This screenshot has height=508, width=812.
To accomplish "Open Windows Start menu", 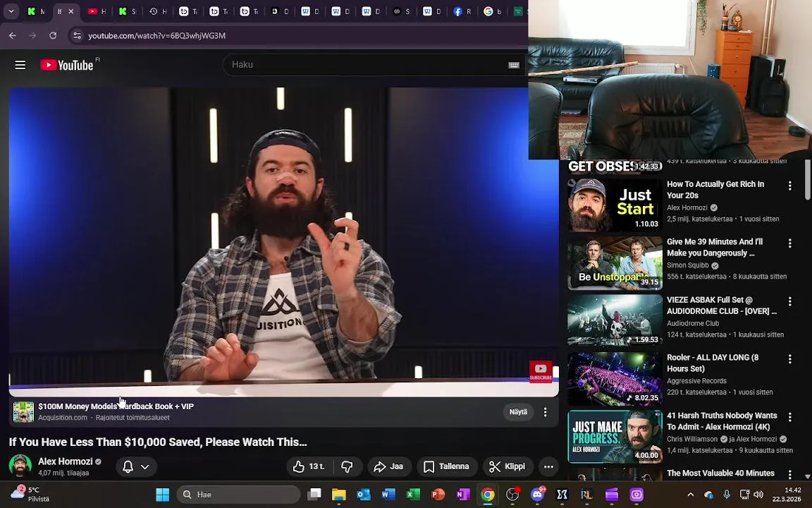I will pyautogui.click(x=163, y=495).
